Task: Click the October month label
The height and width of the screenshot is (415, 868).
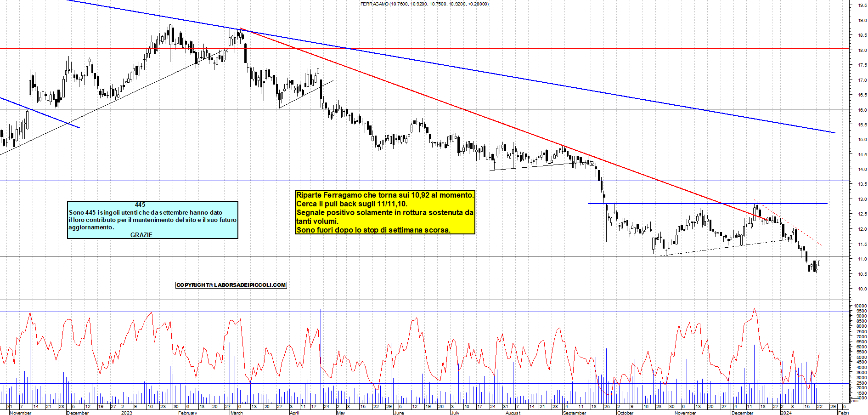Action: (x=625, y=413)
